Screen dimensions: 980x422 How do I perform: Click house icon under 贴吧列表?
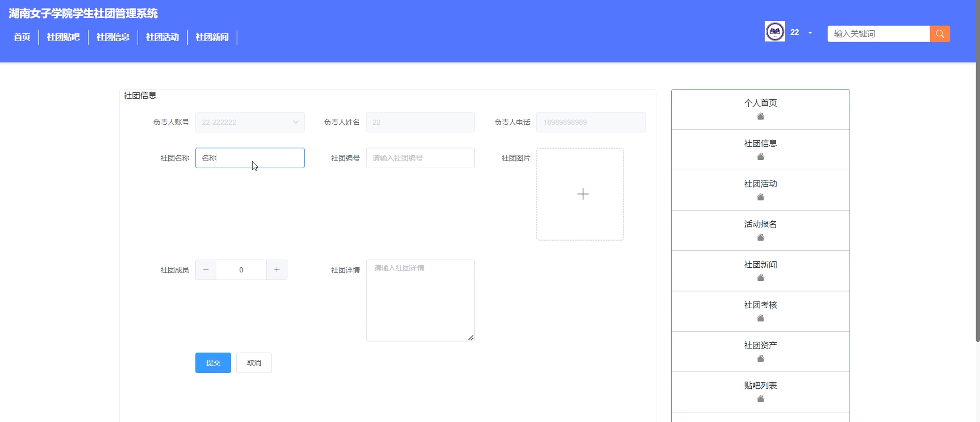point(761,399)
